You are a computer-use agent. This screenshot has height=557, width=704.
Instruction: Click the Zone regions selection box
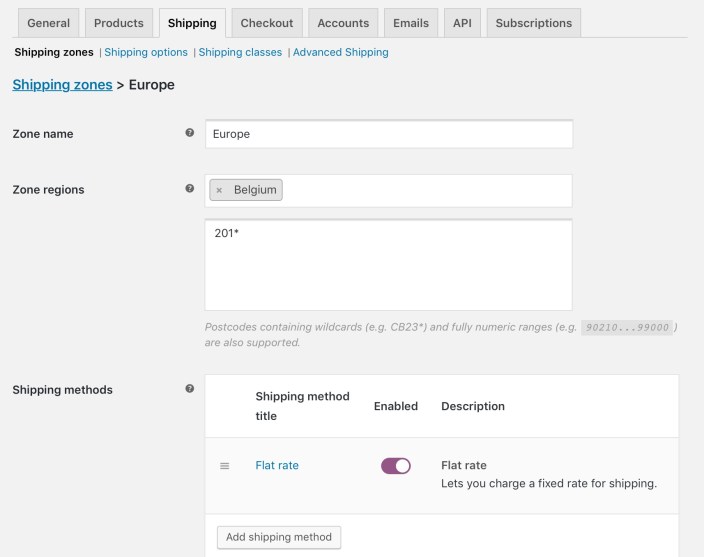pyautogui.click(x=389, y=191)
